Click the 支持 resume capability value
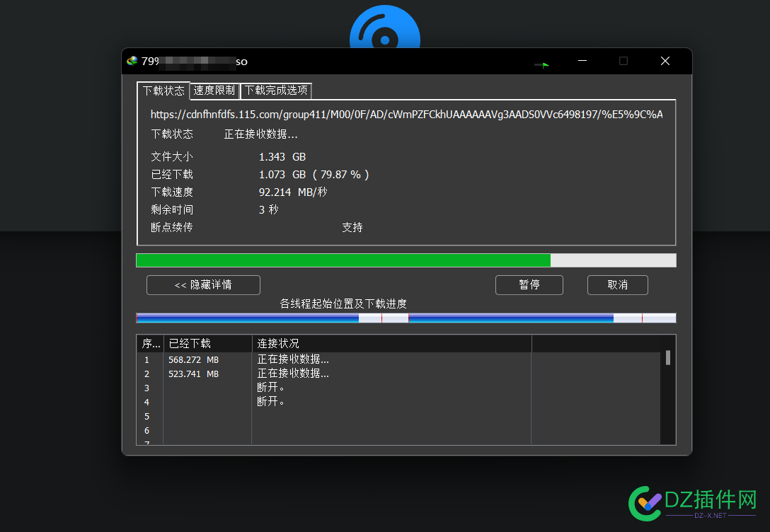The image size is (770, 532). point(352,228)
